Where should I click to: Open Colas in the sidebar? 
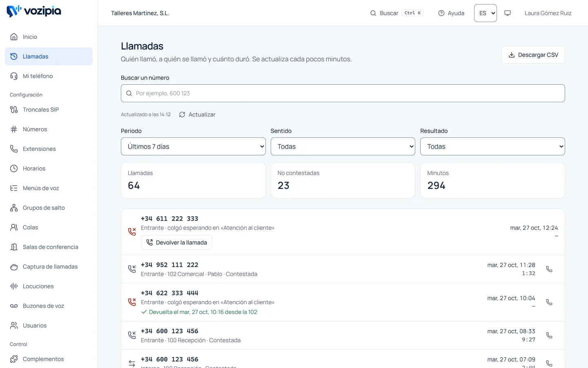(x=49, y=227)
